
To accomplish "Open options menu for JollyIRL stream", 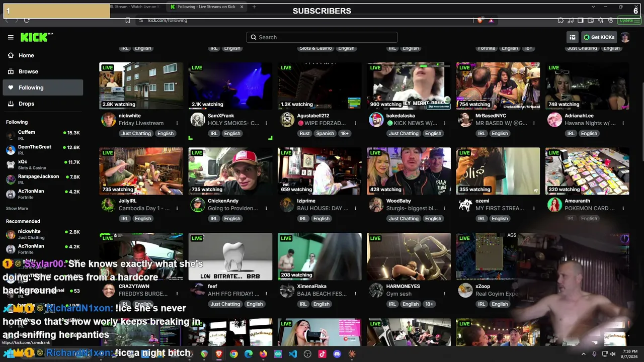I will [177, 208].
